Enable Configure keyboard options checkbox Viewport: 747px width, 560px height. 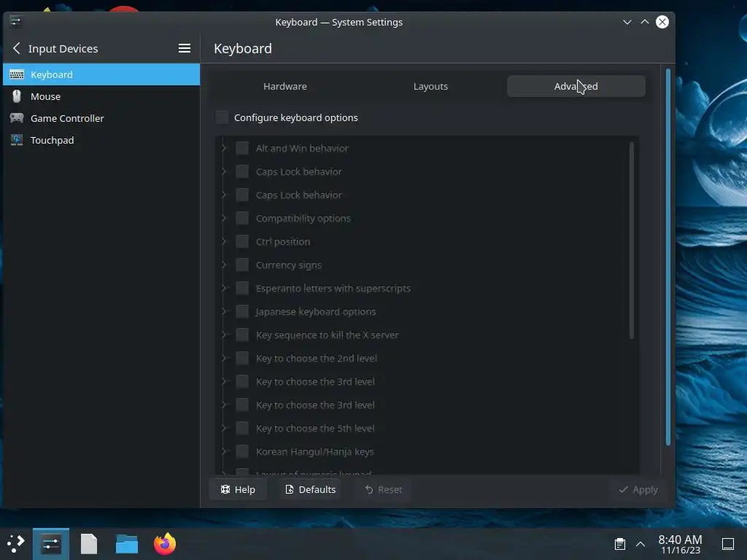click(x=222, y=117)
